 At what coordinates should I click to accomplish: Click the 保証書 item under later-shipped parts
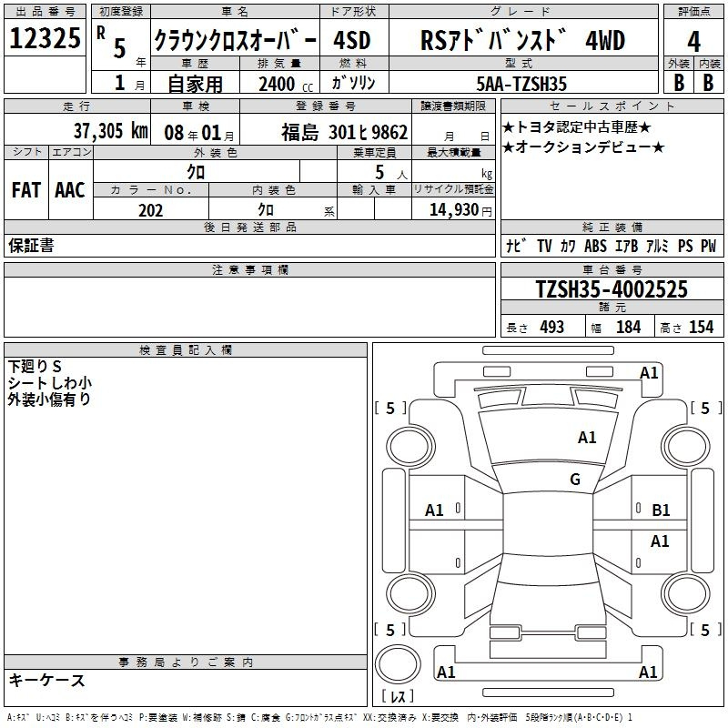[x=31, y=246]
